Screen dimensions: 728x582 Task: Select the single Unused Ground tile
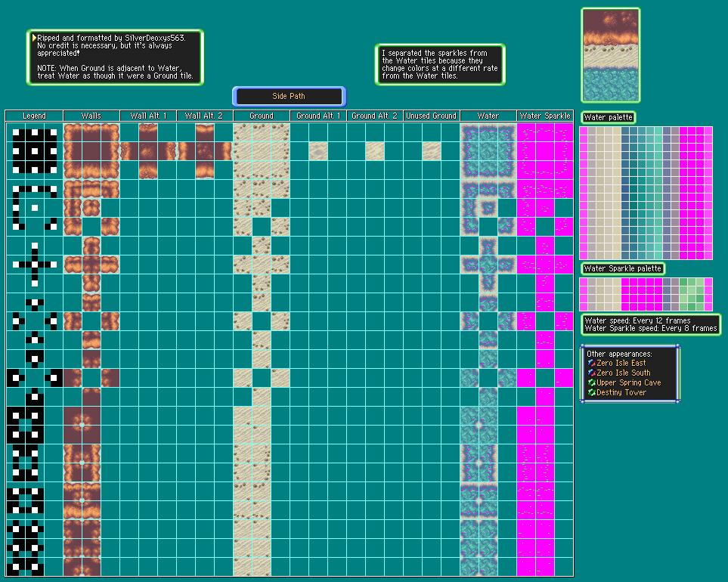432,151
